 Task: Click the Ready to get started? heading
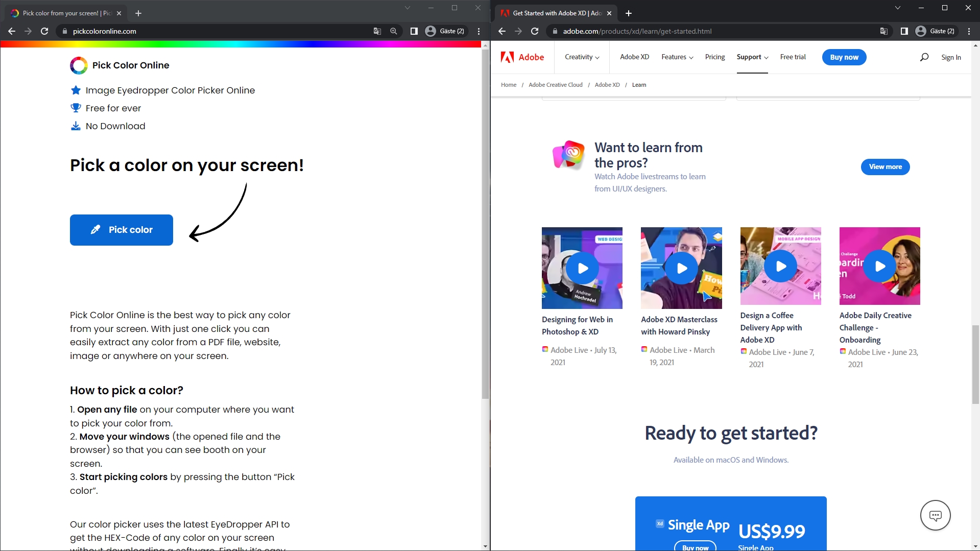[731, 434]
